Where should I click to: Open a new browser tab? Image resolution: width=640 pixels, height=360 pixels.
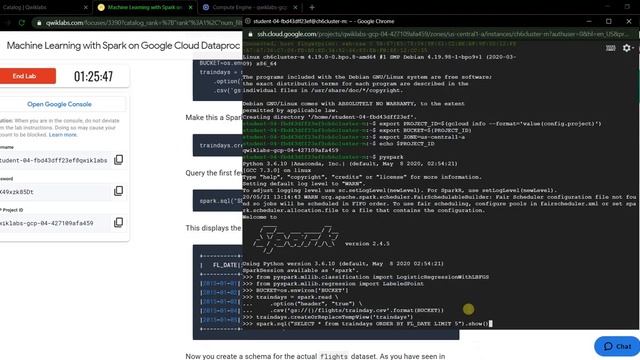coord(312,7)
